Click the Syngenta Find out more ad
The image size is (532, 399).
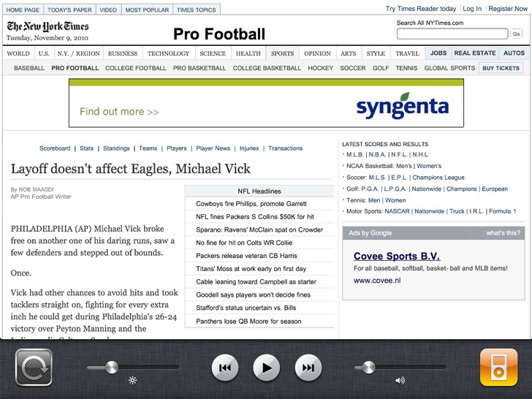tap(266, 103)
